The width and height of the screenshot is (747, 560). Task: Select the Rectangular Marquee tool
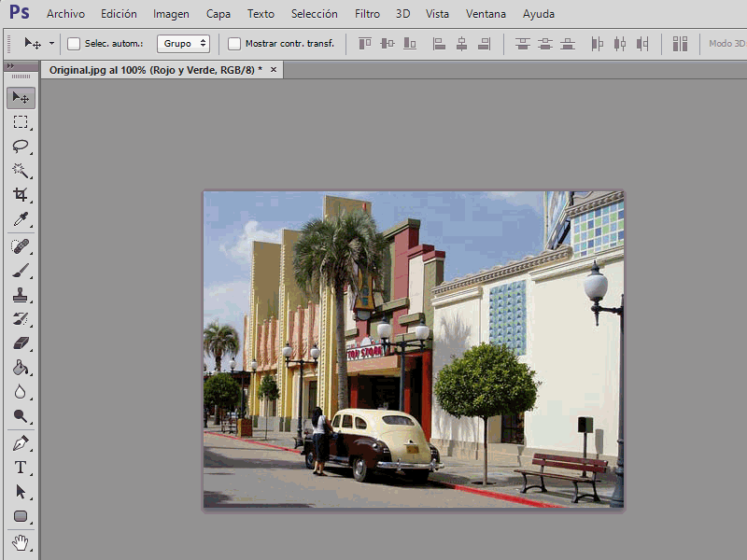point(21,122)
